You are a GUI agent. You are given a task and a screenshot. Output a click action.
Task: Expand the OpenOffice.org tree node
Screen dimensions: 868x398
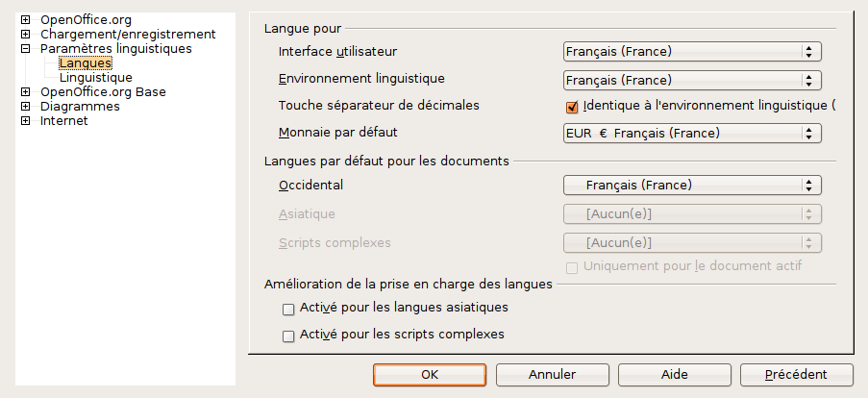click(x=26, y=20)
